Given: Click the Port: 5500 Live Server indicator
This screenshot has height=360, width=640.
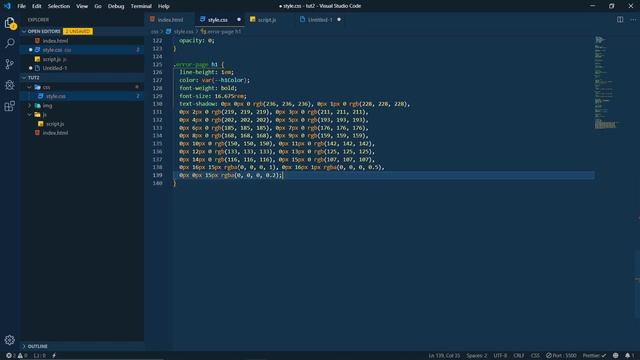Looking at the screenshot, I should tap(561, 356).
